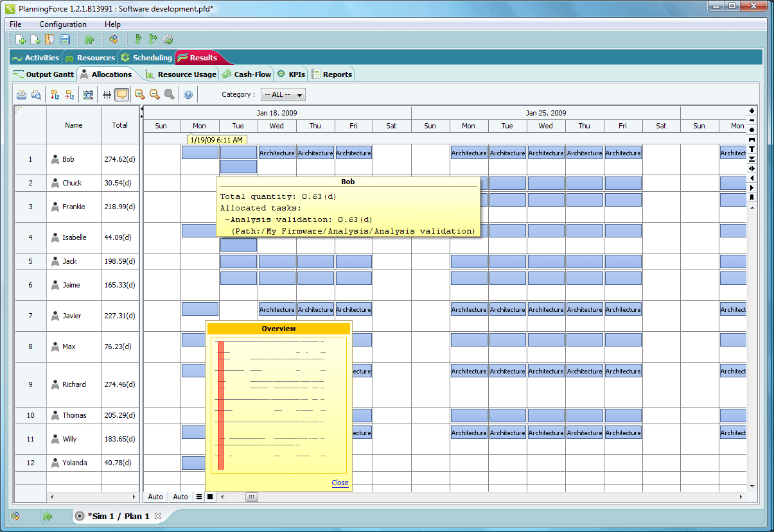Image resolution: width=774 pixels, height=532 pixels.
Task: Click the print preview icon
Action: 36,95
